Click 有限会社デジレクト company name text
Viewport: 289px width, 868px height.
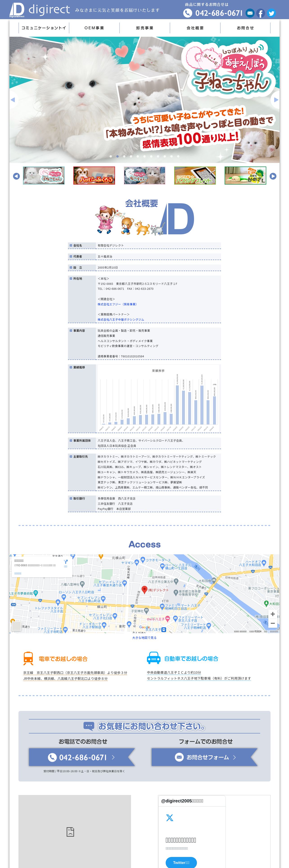(x=111, y=246)
